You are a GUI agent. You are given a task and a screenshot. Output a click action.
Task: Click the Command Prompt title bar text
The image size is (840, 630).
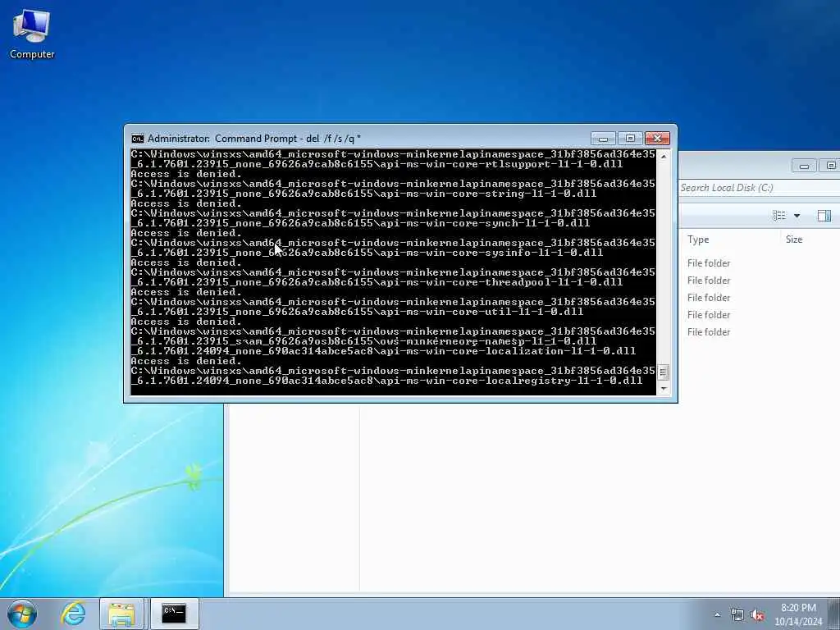[x=254, y=139]
